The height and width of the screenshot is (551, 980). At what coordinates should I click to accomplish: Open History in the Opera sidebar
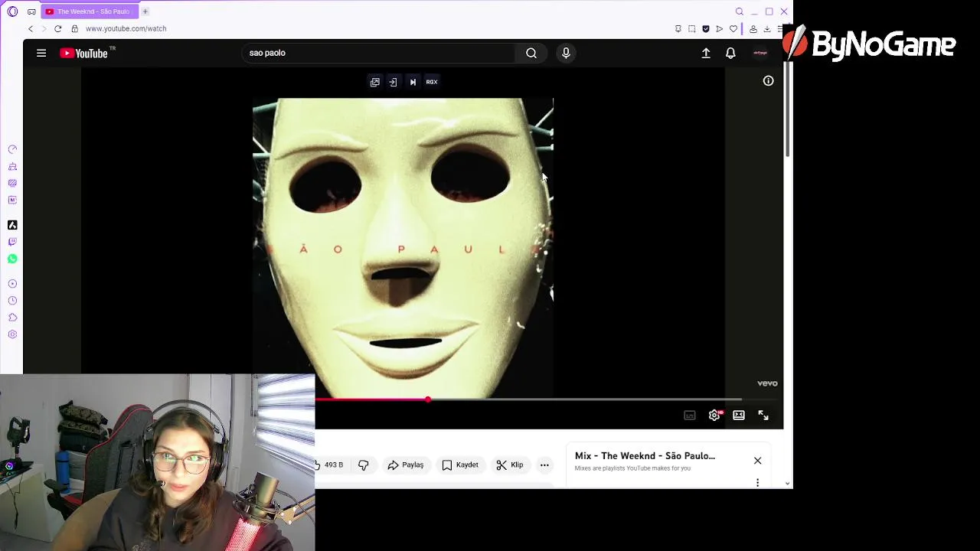[x=12, y=301]
